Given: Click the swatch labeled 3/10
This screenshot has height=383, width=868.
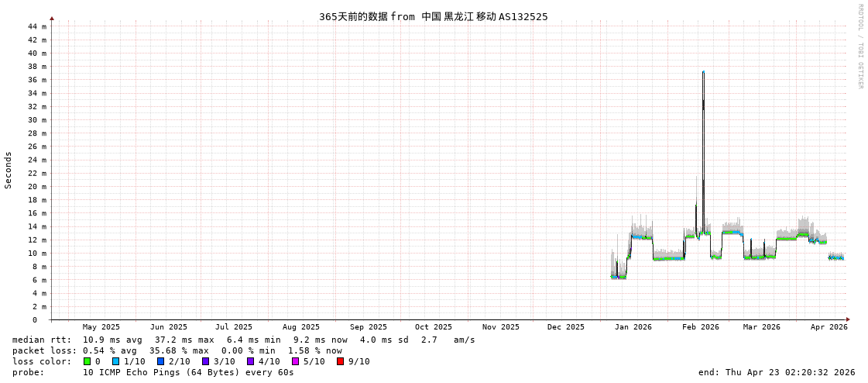Looking at the screenshot, I should point(206,361).
